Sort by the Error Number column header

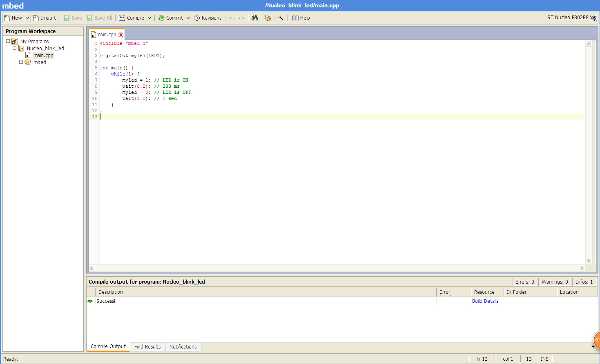pyautogui.click(x=453, y=292)
